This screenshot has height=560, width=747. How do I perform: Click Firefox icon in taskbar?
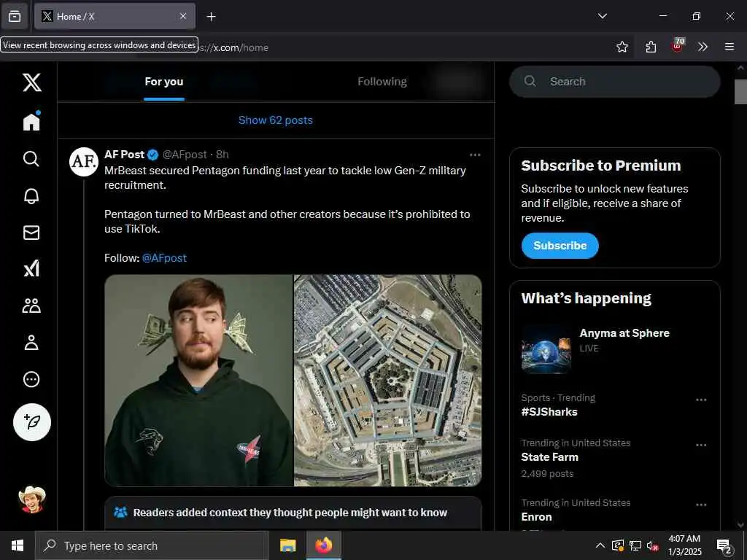(x=324, y=545)
